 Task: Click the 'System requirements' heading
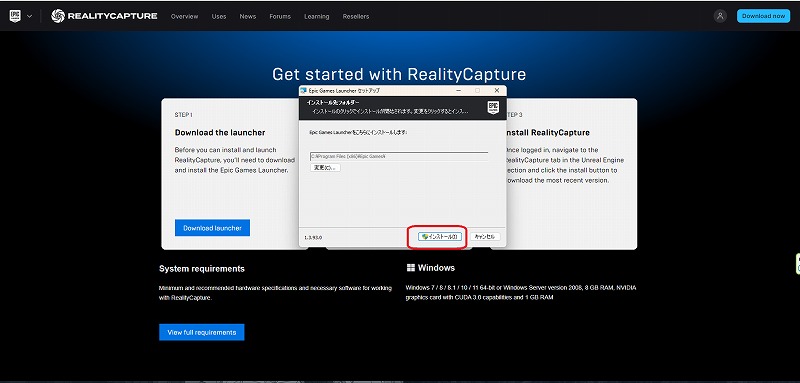(202, 268)
